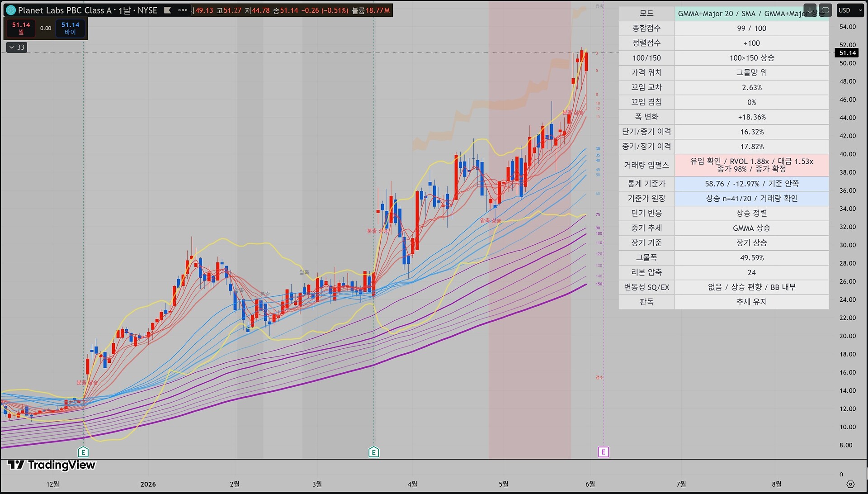The width and height of the screenshot is (868, 494).
Task: Open the three-dots more menu in legend
Action: (183, 10)
